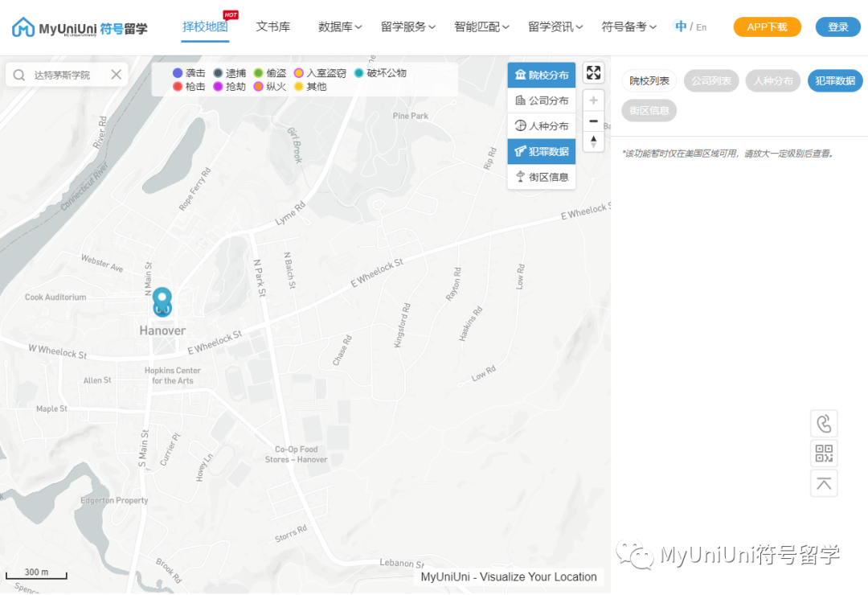Open the 文书库 menu item
Viewport: 868px width, 595px height.
tap(272, 27)
